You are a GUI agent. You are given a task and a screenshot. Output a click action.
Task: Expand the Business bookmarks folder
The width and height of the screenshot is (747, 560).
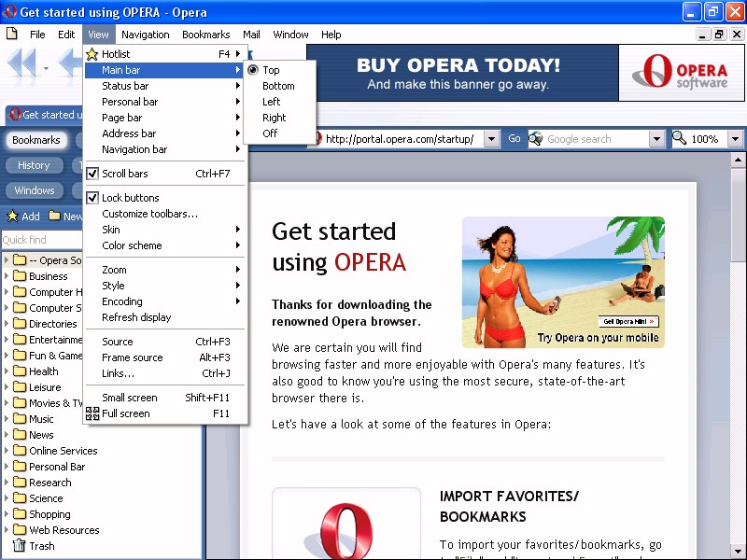(x=7, y=276)
